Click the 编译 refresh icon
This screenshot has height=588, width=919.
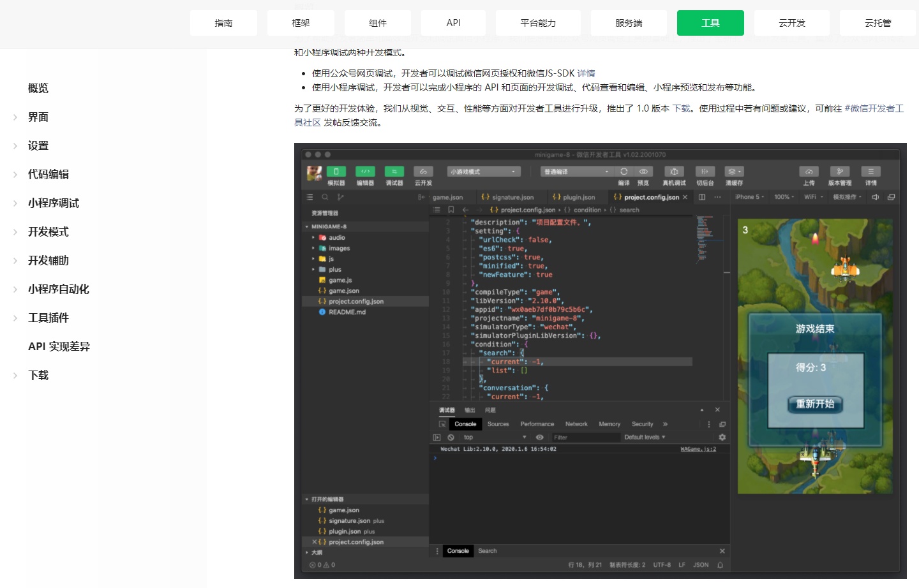624,172
